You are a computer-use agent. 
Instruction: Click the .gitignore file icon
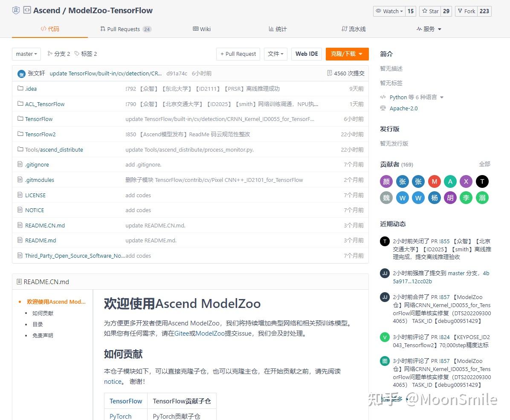pos(20,164)
